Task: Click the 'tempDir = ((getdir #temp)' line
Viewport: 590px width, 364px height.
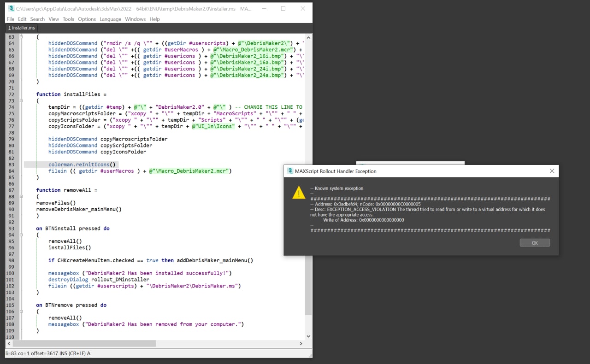Action: (x=175, y=107)
